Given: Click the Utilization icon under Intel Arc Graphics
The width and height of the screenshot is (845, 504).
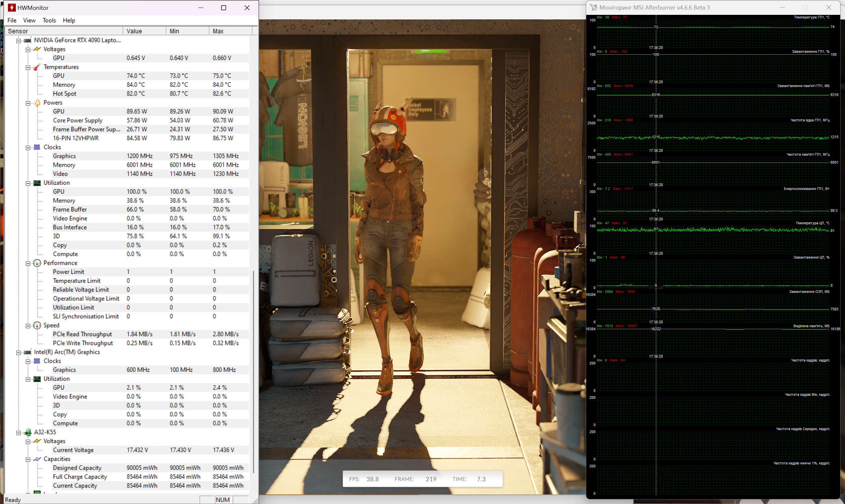Looking at the screenshot, I should click(37, 379).
